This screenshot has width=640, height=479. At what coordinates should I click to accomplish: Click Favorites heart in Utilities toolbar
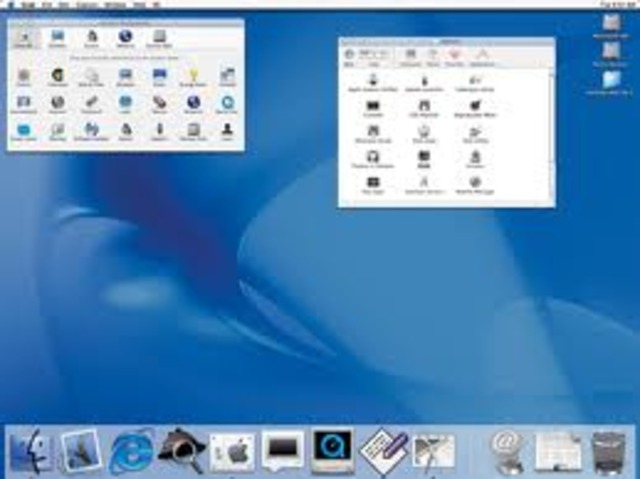tap(455, 57)
